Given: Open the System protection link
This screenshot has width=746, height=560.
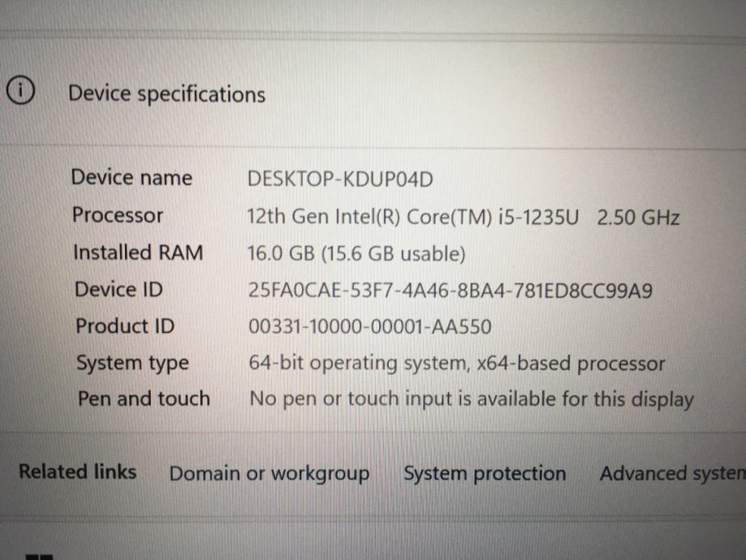Looking at the screenshot, I should 485,473.
